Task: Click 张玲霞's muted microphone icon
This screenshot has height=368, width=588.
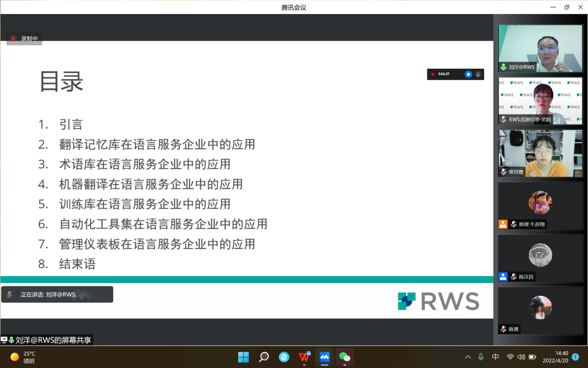Action: pyautogui.click(x=503, y=172)
